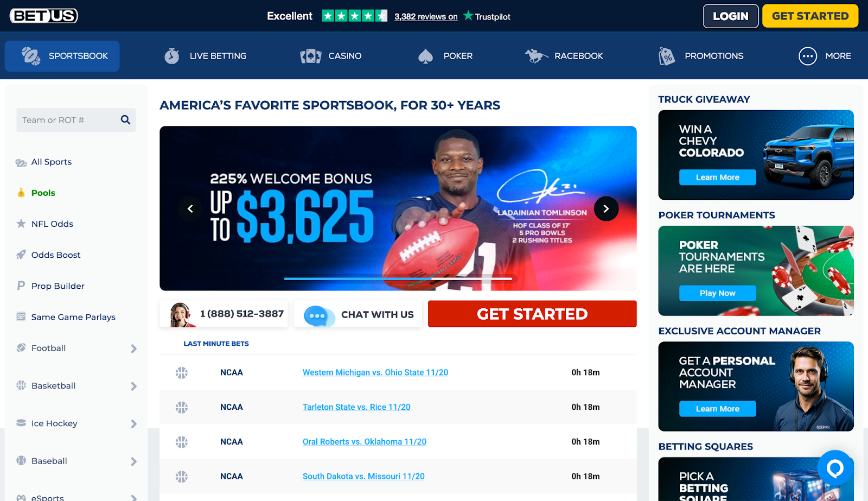Image resolution: width=868 pixels, height=501 pixels.
Task: Click the banner carousel progress bar
Action: 398,278
